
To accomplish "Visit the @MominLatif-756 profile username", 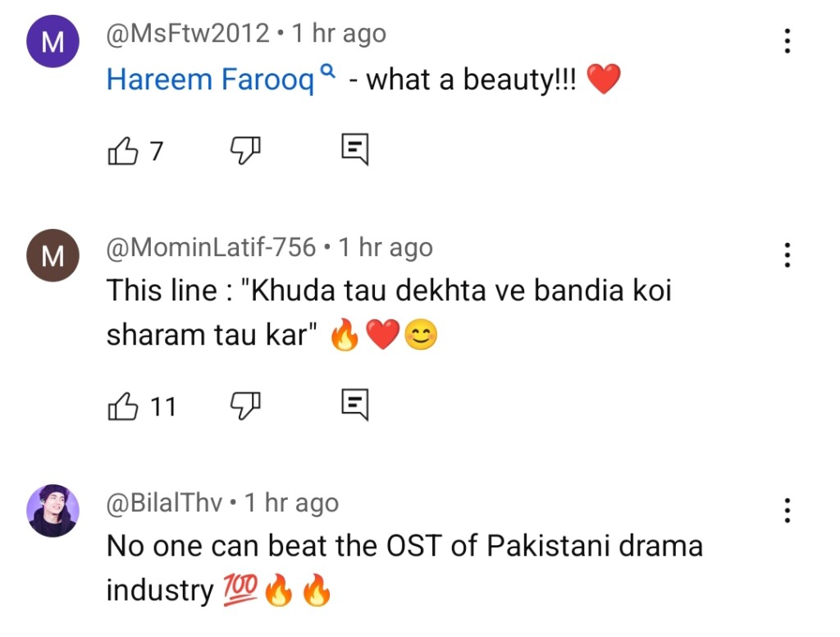I will click(x=211, y=247).
